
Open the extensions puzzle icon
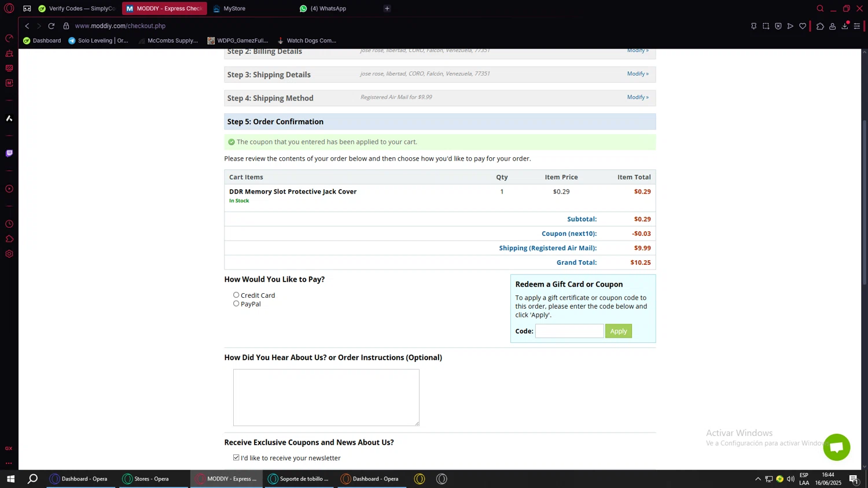click(x=820, y=26)
